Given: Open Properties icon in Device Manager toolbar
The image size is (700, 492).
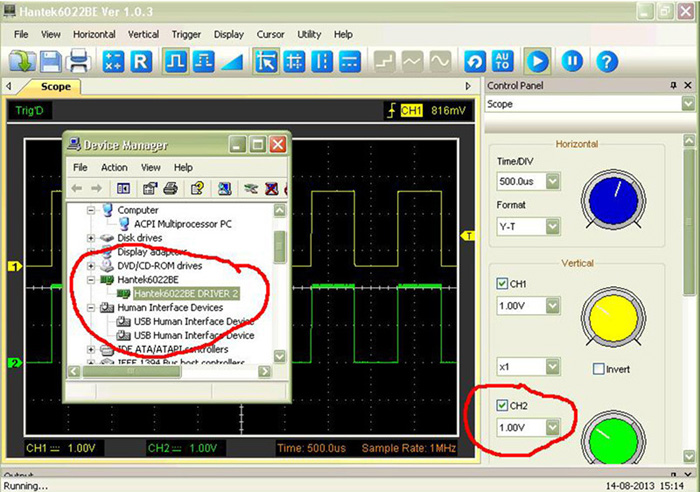Looking at the screenshot, I should click(x=150, y=188).
